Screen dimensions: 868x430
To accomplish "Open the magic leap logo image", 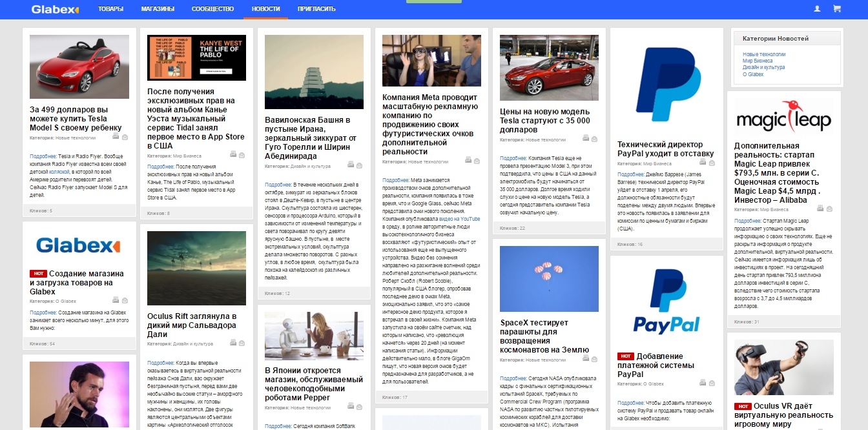I will point(783,117).
